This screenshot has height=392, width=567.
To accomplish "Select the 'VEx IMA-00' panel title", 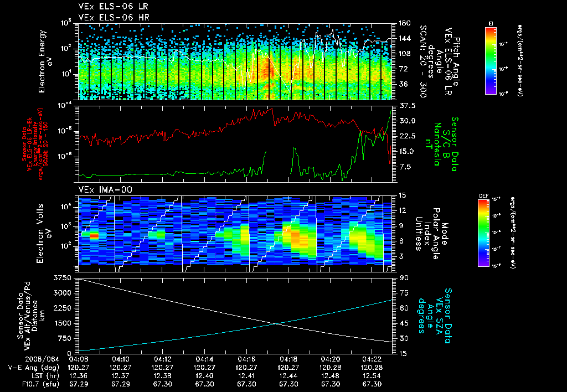I will tap(106, 189).
